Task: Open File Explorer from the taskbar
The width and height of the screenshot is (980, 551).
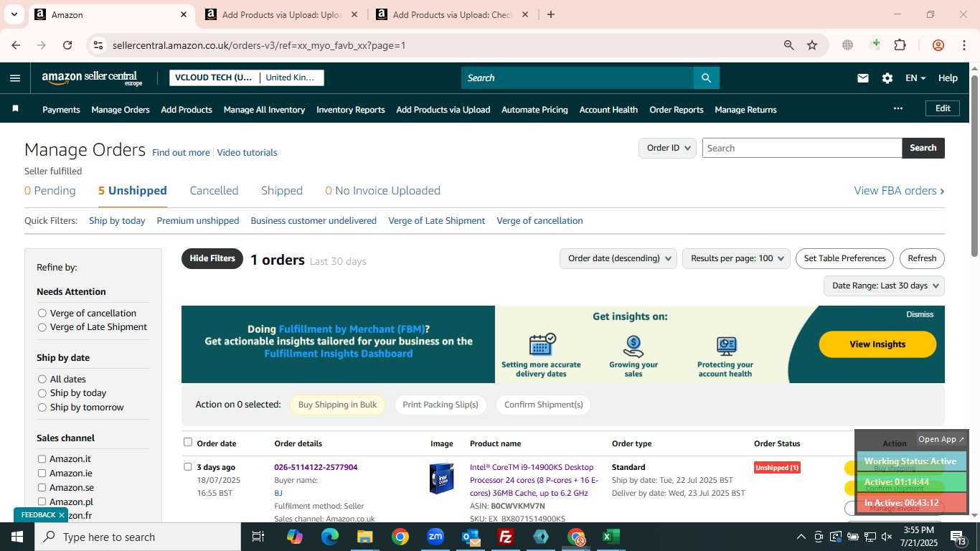Action: pyautogui.click(x=364, y=537)
